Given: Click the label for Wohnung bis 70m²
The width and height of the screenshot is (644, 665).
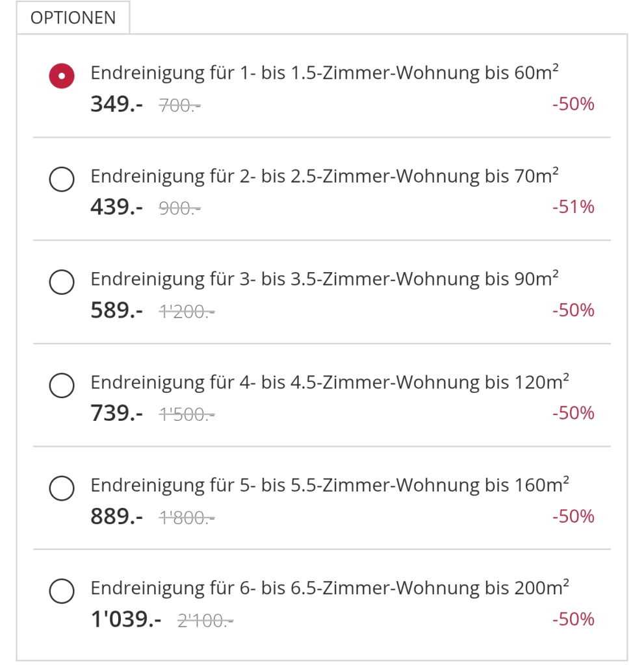Looking at the screenshot, I should 324,176.
